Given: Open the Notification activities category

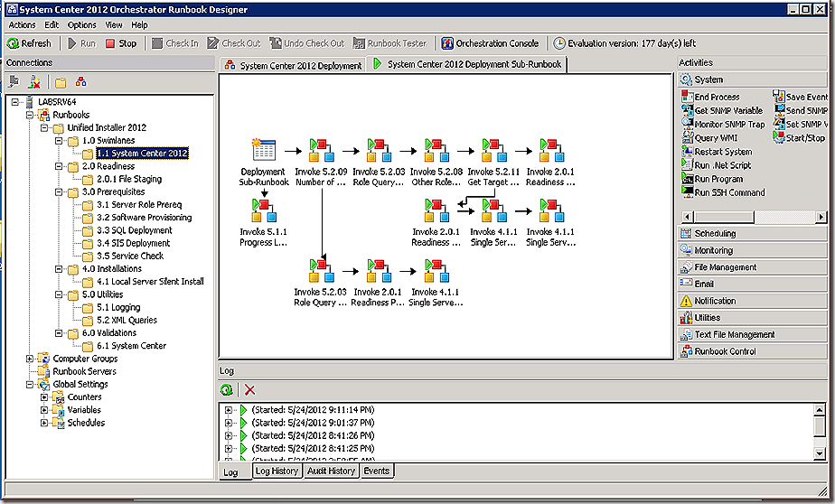Looking at the screenshot, I should coord(752,302).
